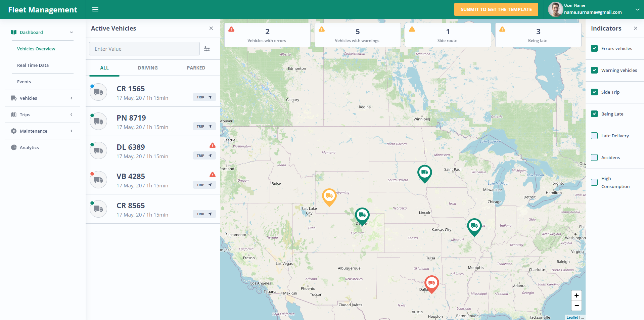Screen dimensions: 644x320
Task: Click the green truck marker in Minnesota
Action: tap(425, 174)
